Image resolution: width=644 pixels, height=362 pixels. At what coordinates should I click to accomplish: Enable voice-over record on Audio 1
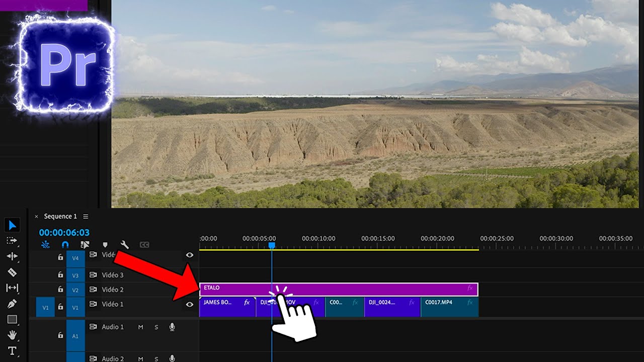tap(172, 327)
